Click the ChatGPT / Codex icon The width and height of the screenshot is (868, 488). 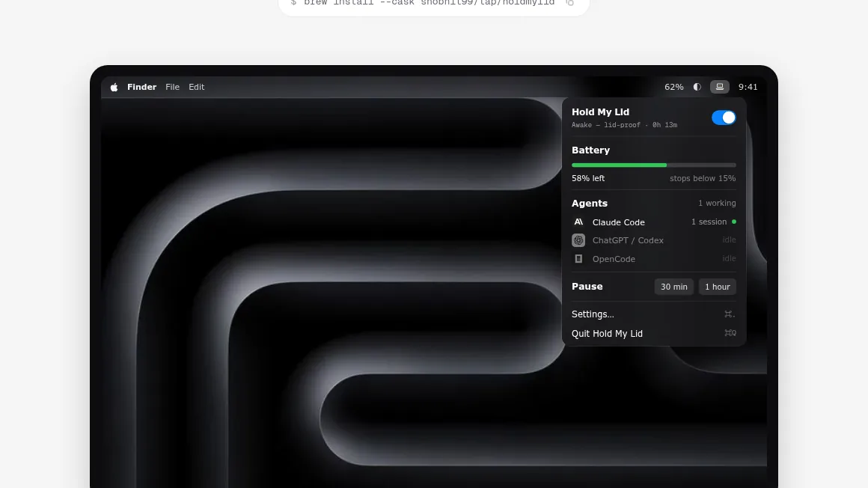tap(578, 240)
